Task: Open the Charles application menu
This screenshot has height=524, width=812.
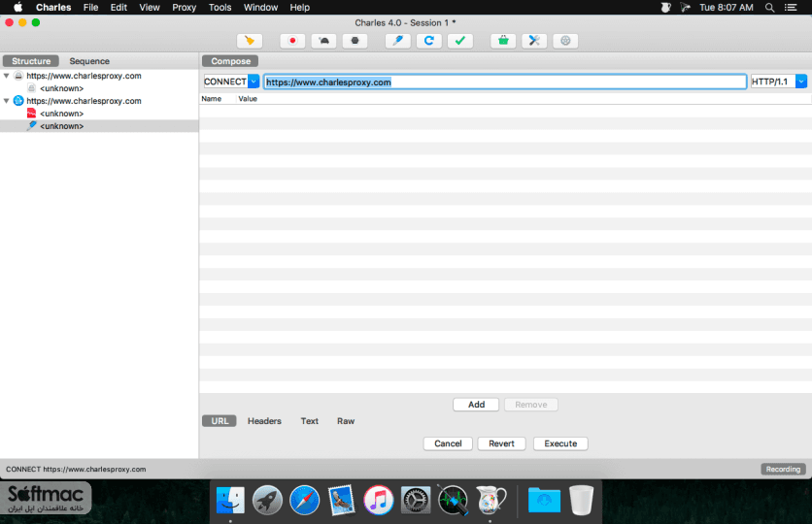Action: click(53, 7)
